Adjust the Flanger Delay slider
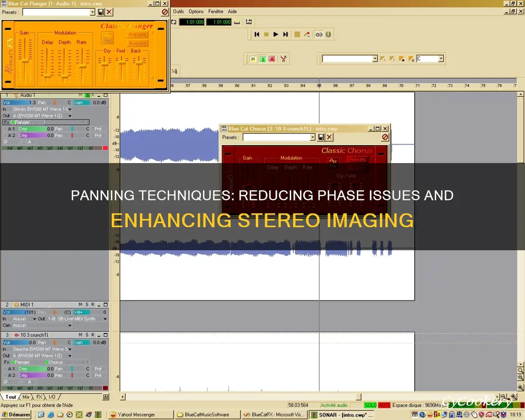525x420 pixels. 47,76
